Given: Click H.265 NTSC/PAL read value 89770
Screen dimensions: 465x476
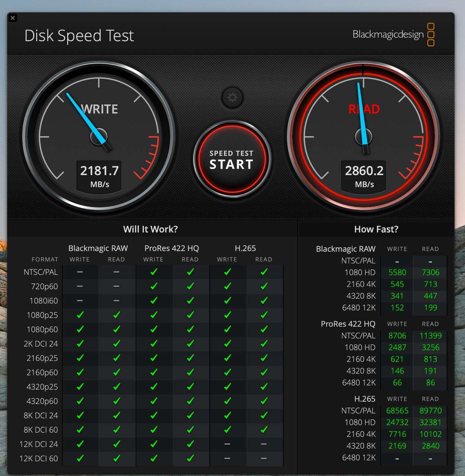Looking at the screenshot, I should [430, 411].
